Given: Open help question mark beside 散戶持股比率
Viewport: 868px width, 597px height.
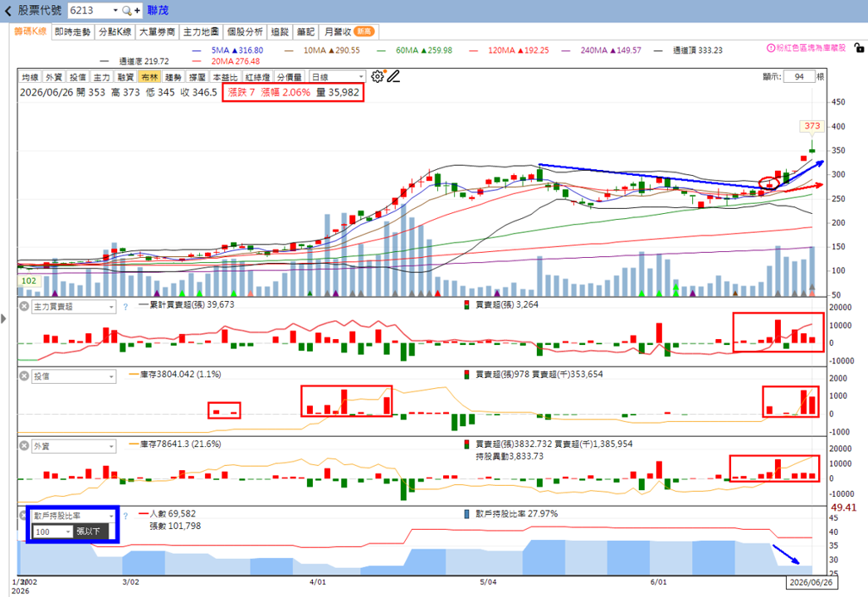Looking at the screenshot, I should pos(125,516).
